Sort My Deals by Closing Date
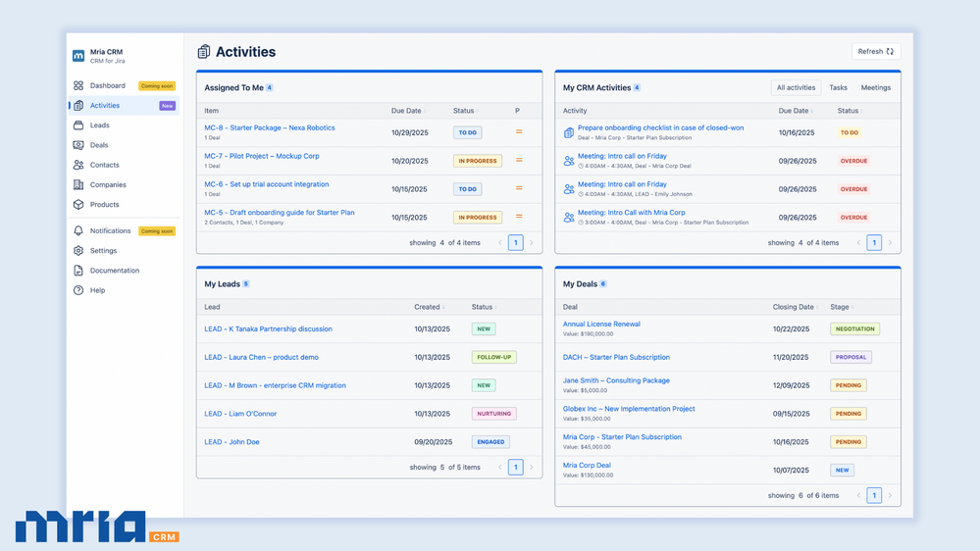Viewport: 980px width, 551px height. coord(795,307)
